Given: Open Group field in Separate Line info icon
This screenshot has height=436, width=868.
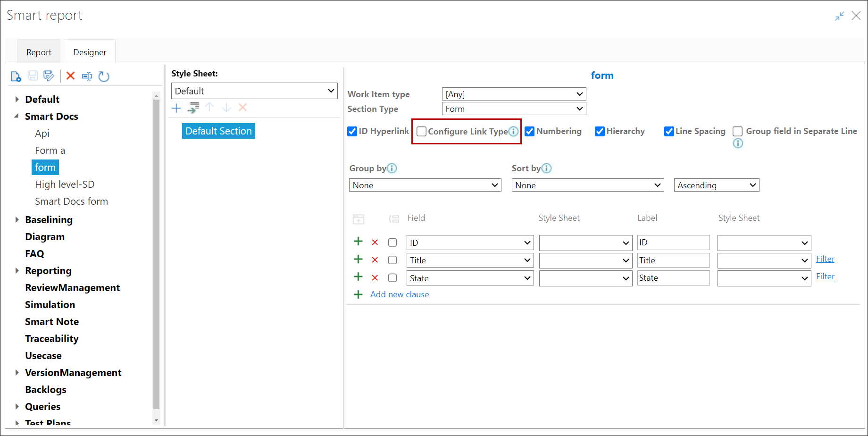Looking at the screenshot, I should pyautogui.click(x=738, y=143).
